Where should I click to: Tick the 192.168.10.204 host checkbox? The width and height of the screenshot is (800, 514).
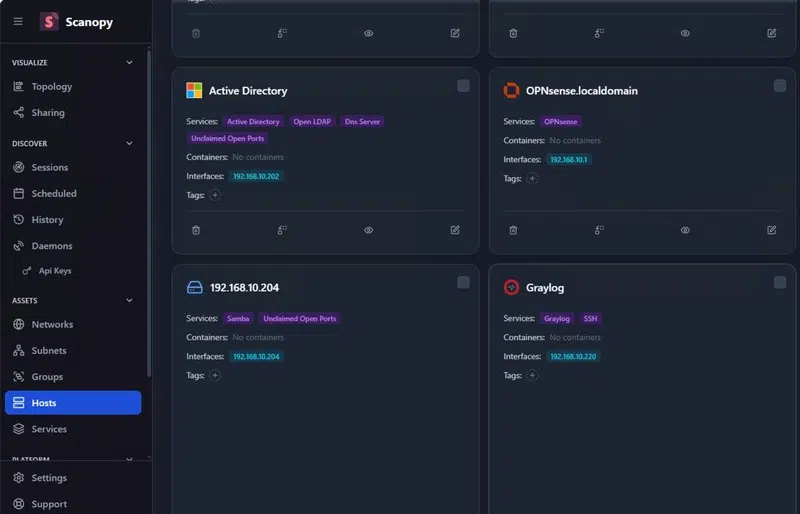(x=463, y=282)
